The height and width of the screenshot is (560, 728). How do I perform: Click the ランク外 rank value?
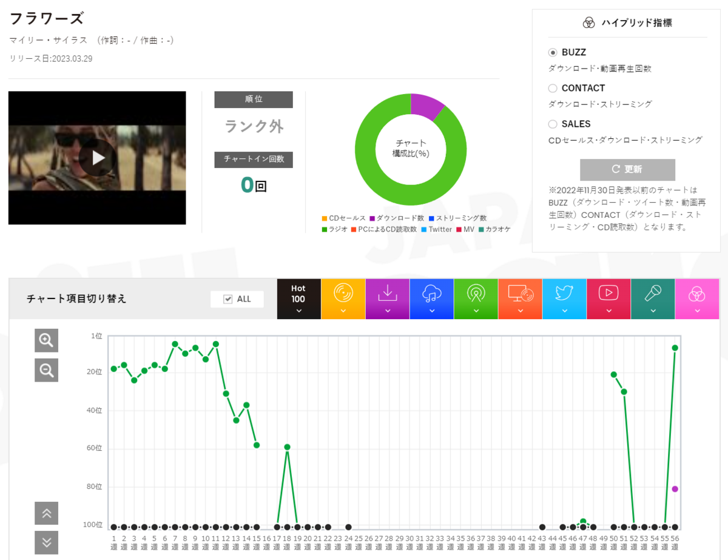[x=254, y=126]
